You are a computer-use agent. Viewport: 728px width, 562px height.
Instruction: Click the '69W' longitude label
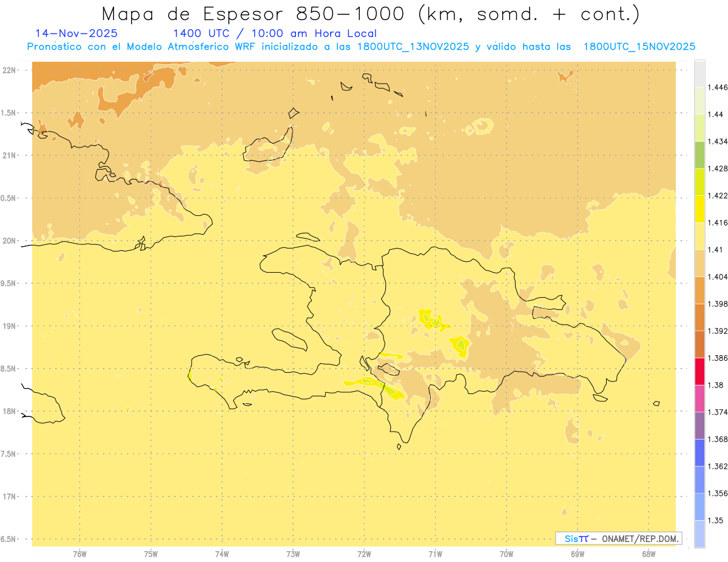point(578,554)
